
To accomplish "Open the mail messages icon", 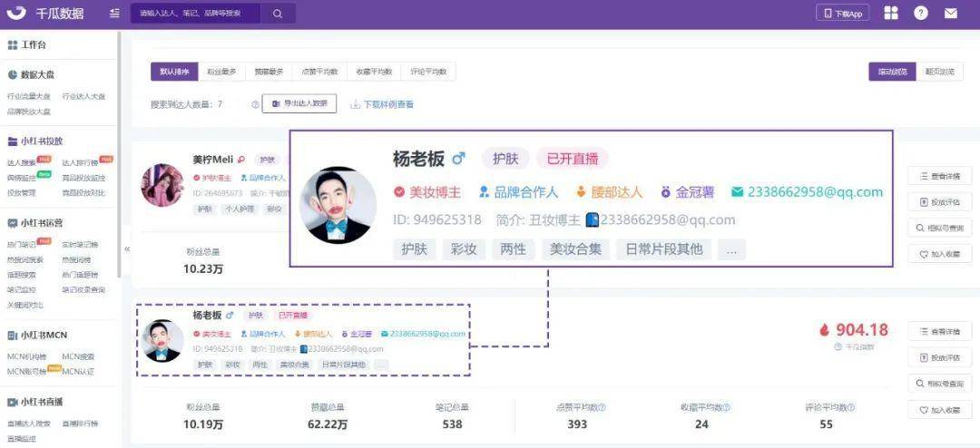I will pyautogui.click(x=950, y=14).
